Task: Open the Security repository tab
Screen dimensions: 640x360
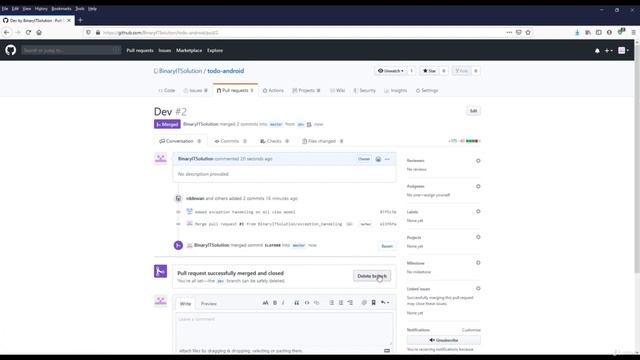Action: (364, 91)
